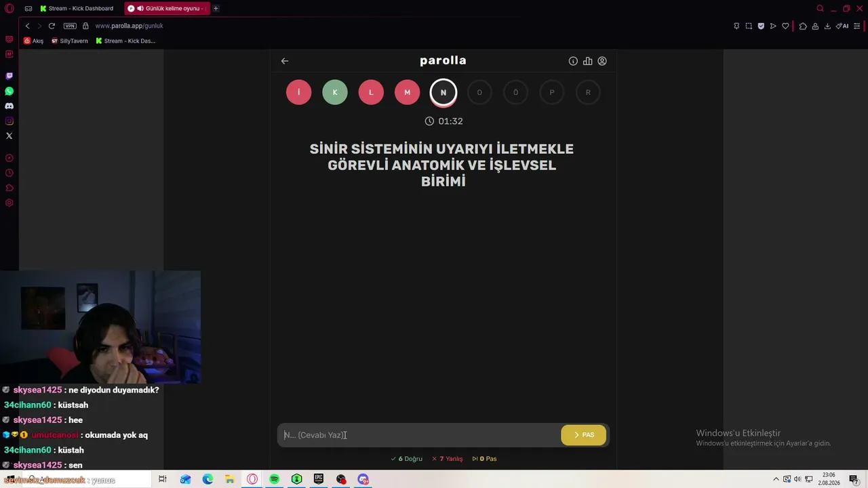Screen dimensions: 868x488
Task: Click the 01:32 countdown timer
Action: coord(443,121)
